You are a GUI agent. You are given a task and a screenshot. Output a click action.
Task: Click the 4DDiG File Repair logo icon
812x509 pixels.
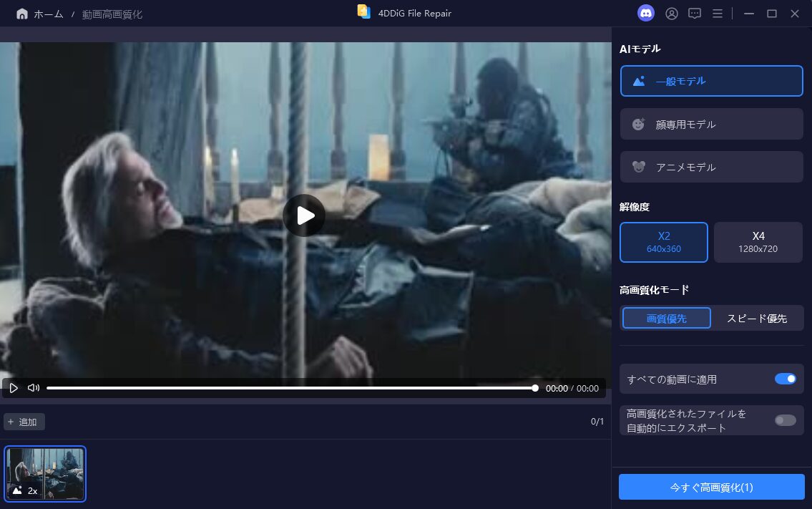364,12
